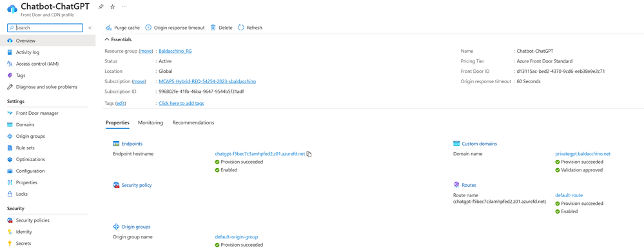
Task: Switch to the Monitoring tab
Action: click(150, 122)
